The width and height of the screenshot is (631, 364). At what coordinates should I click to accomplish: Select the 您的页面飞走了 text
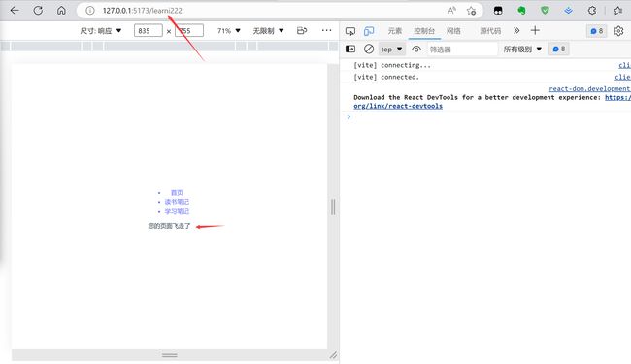coord(169,226)
